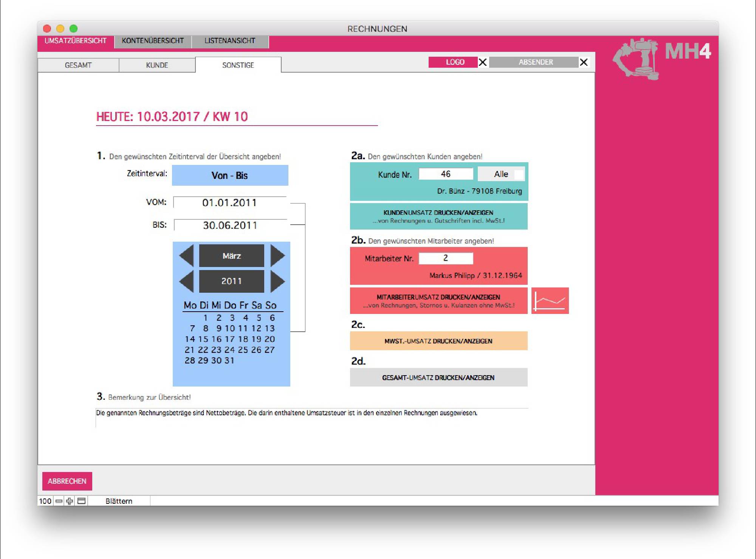Click the left arrow beside März
Viewport: 756px width, 559px height.
187,256
